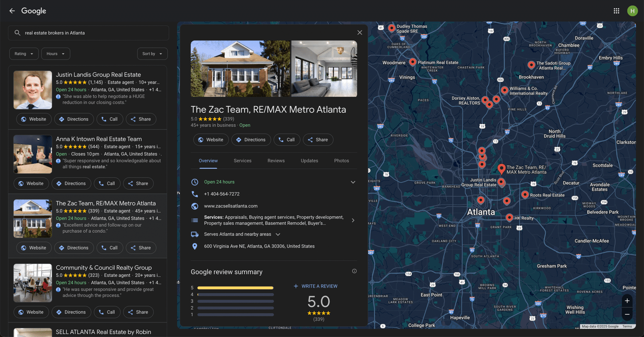Open Website for Justin Landis Group

pyautogui.click(x=34, y=119)
